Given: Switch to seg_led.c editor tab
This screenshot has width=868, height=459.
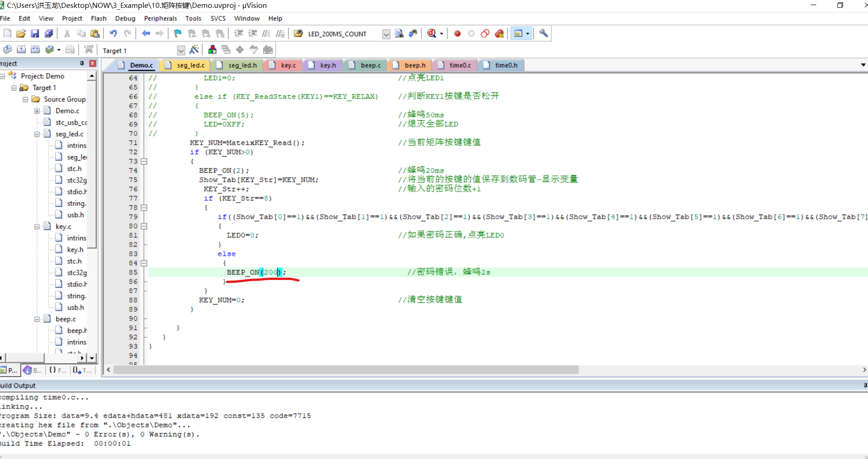Looking at the screenshot, I should coord(185,65).
